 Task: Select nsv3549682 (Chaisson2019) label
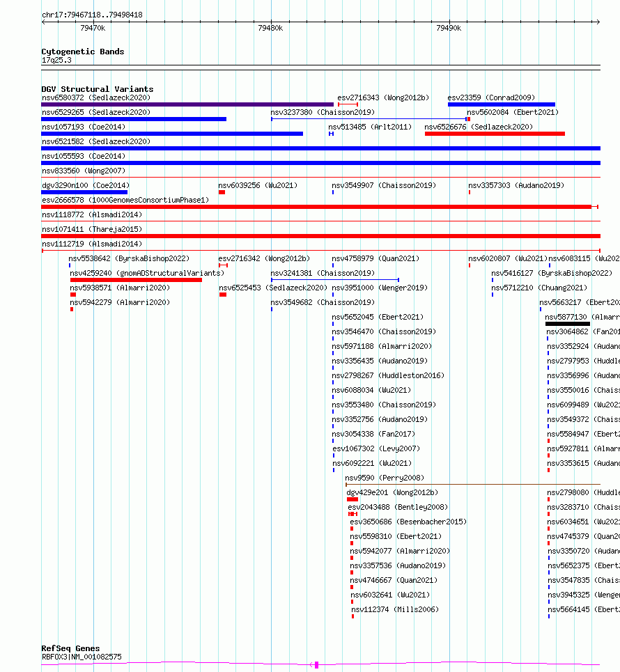(323, 302)
